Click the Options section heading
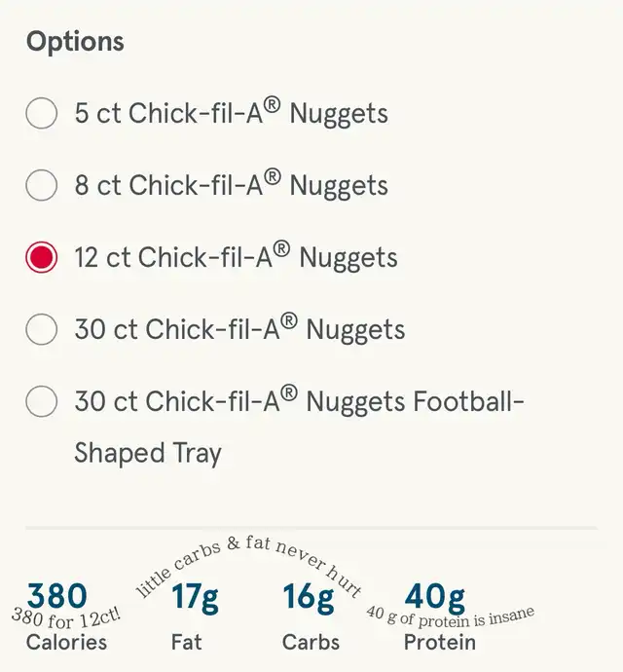The height and width of the screenshot is (672, 623). tap(75, 42)
